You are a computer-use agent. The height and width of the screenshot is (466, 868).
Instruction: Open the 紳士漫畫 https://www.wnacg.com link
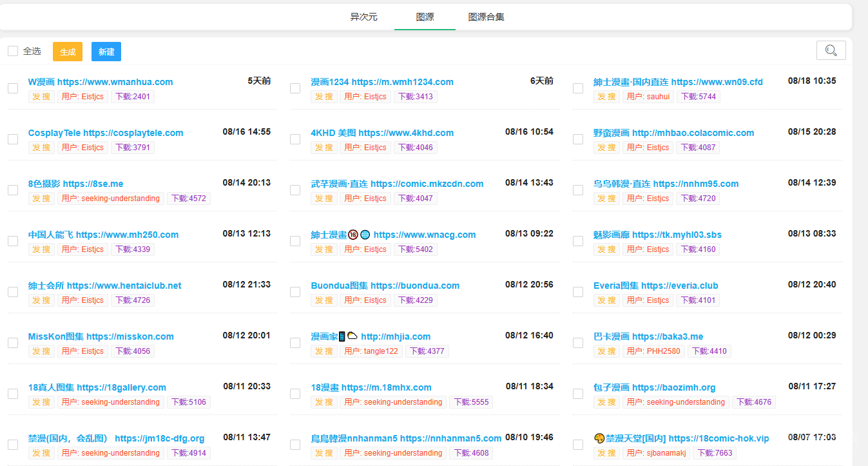393,235
